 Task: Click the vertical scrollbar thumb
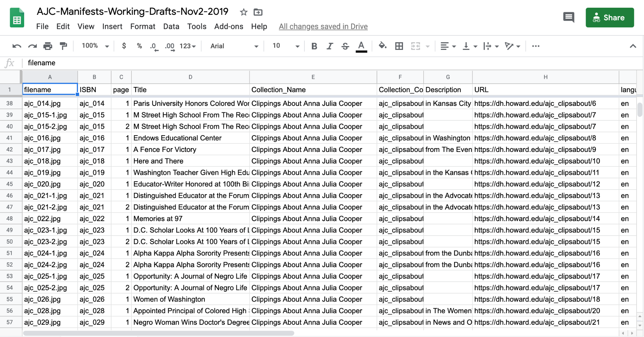(640, 109)
